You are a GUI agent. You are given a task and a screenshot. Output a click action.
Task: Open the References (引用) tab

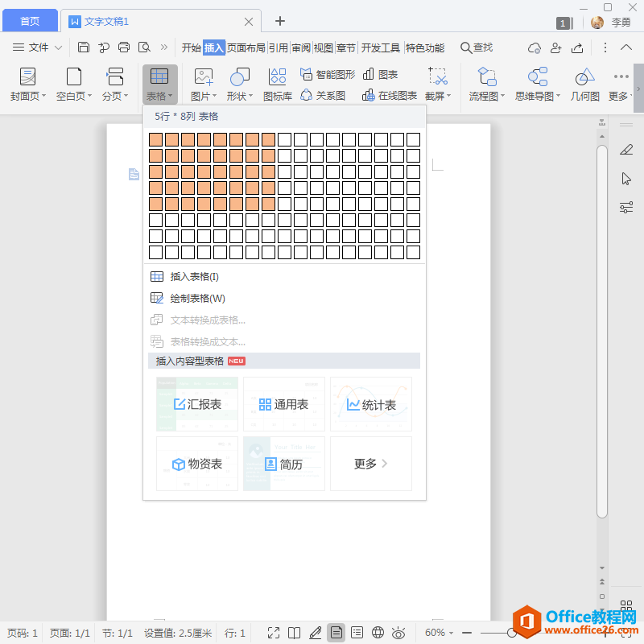[279, 48]
